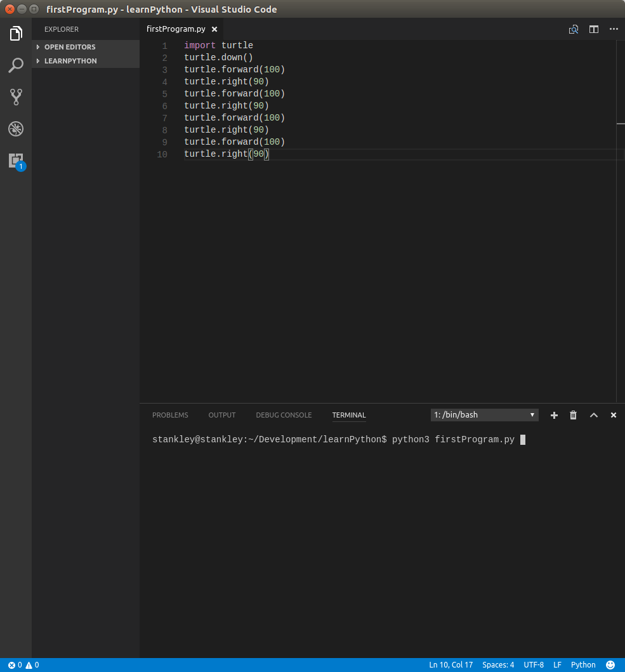Screen dimensions: 625x672
Task: Open the Extensions view with update badge
Action: 16,162
